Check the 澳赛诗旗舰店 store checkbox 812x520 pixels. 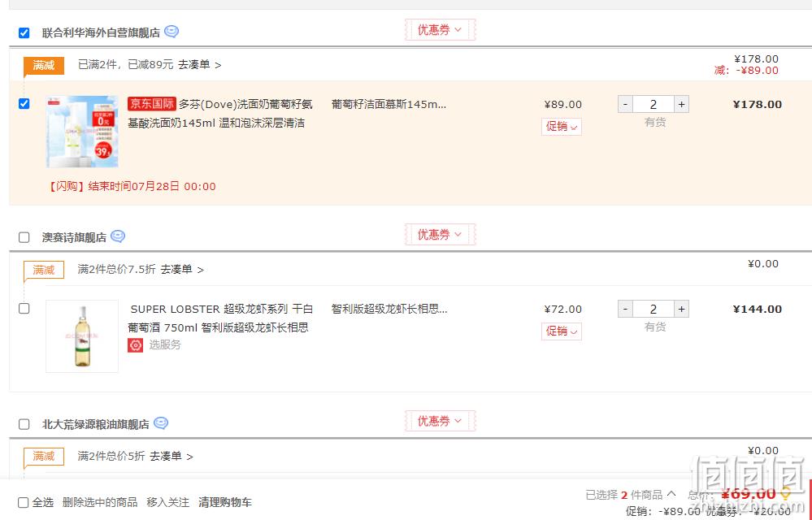(24, 237)
